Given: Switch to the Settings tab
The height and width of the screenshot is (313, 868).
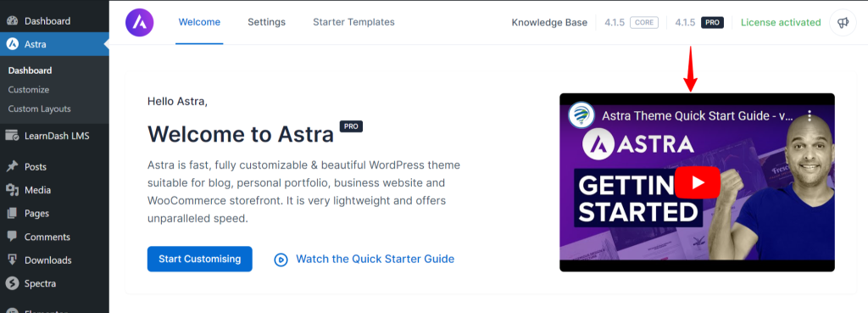Looking at the screenshot, I should (266, 23).
